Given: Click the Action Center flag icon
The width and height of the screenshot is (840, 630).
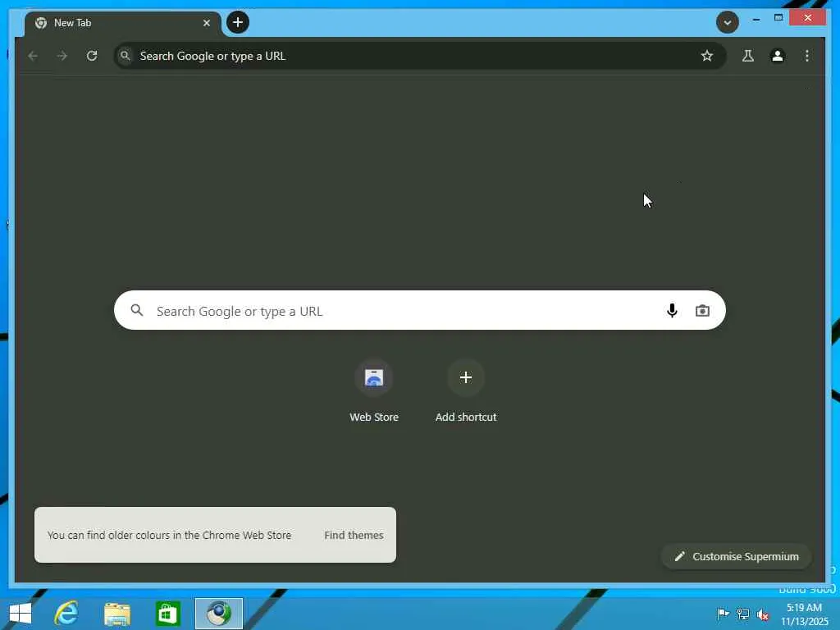Looking at the screenshot, I should [723, 614].
